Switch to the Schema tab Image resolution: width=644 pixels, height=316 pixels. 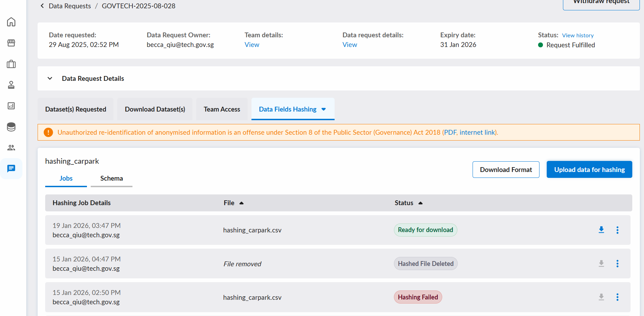111,178
